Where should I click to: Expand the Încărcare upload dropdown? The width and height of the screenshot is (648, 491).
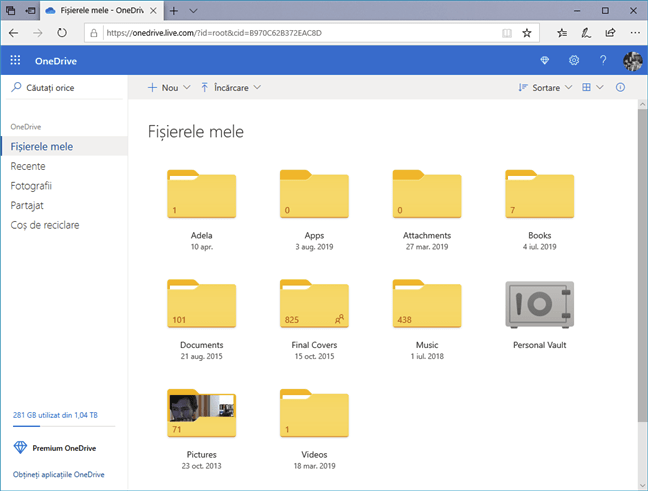pyautogui.click(x=231, y=88)
